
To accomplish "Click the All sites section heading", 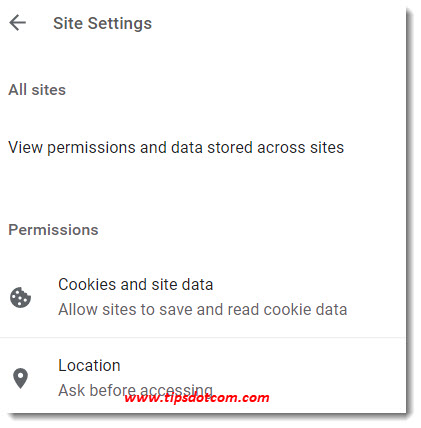I will tap(37, 90).
